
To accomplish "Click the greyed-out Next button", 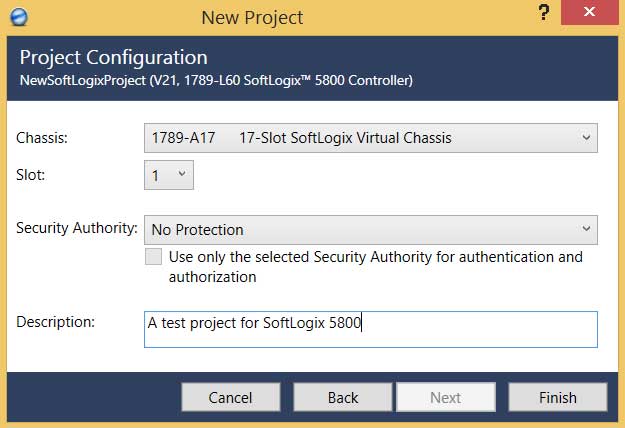I will click(x=446, y=397).
